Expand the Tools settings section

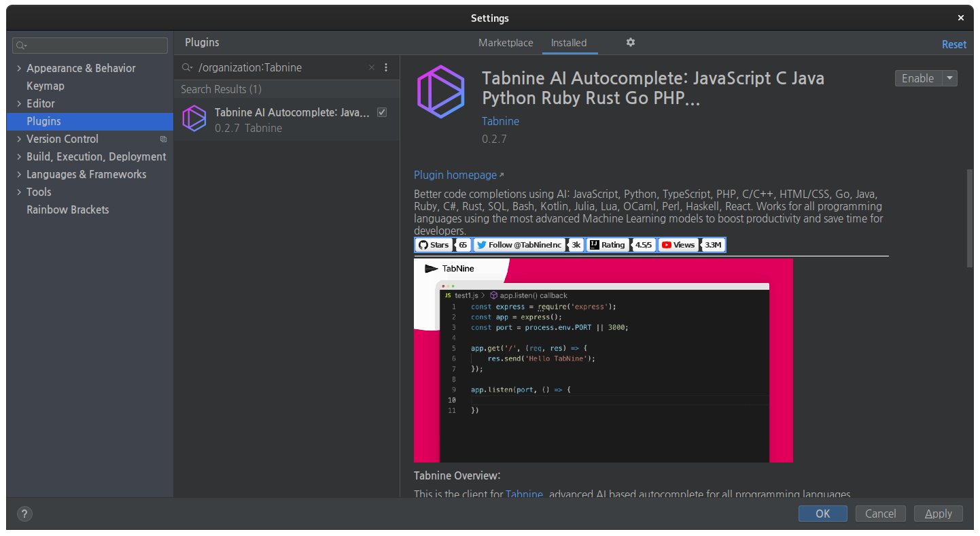click(x=19, y=192)
